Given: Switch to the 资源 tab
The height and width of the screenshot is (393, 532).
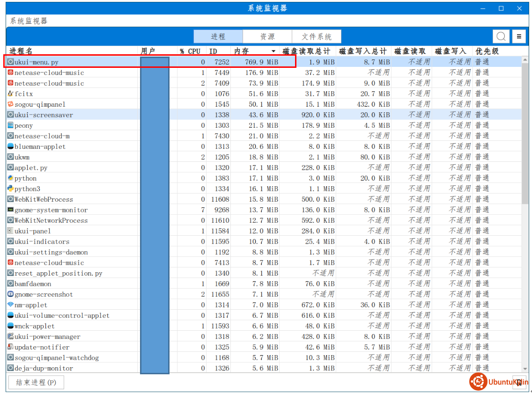Looking at the screenshot, I should tap(267, 36).
